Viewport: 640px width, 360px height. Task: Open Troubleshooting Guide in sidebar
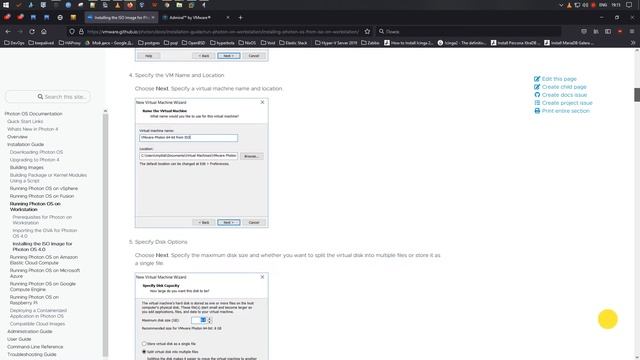click(x=31, y=354)
